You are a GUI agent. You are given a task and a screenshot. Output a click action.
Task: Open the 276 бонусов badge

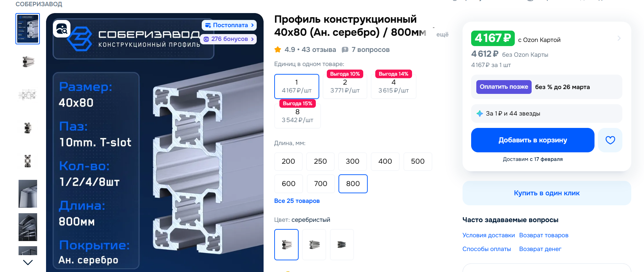pyautogui.click(x=229, y=39)
